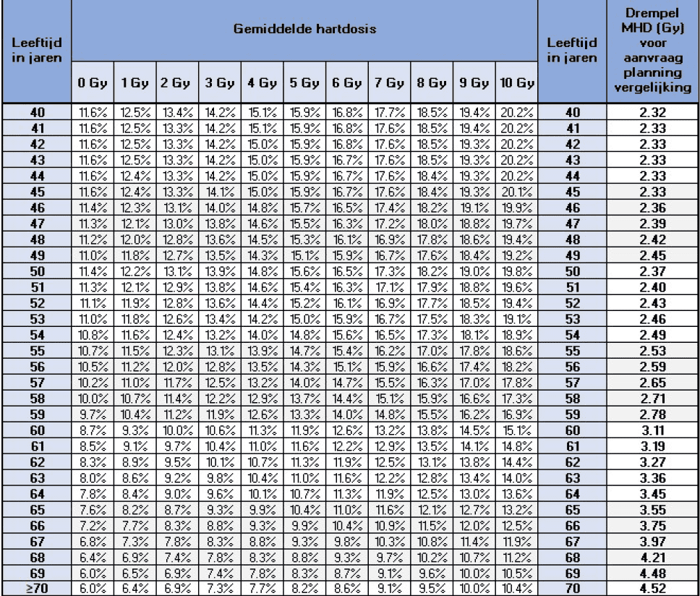700x596 pixels.
Task: Select 11.9% in age 62 row, 6 Gy
Action: click(347, 462)
